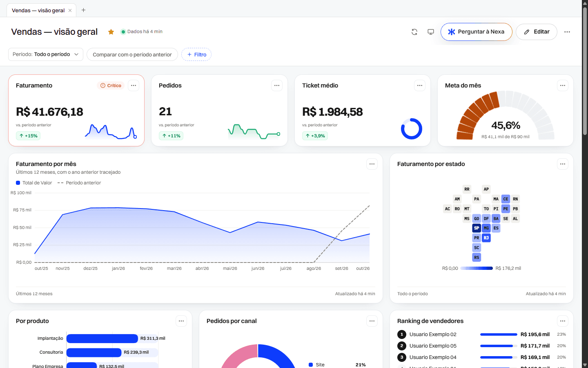Image resolution: width=588 pixels, height=368 pixels.
Task: Add a new Filtro
Action: [x=196, y=54]
